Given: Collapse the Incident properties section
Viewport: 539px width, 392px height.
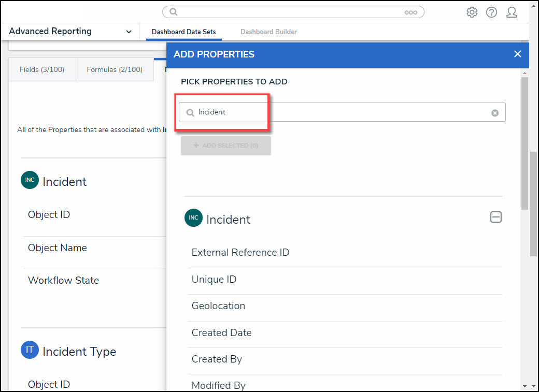Looking at the screenshot, I should [495, 217].
